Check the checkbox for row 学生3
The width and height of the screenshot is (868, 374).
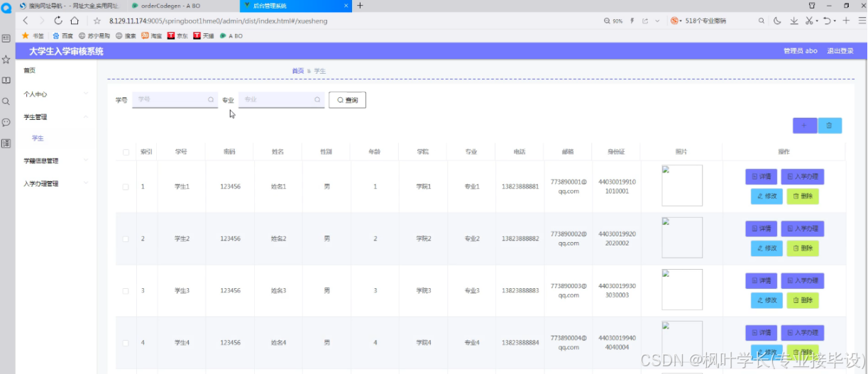pos(126,291)
